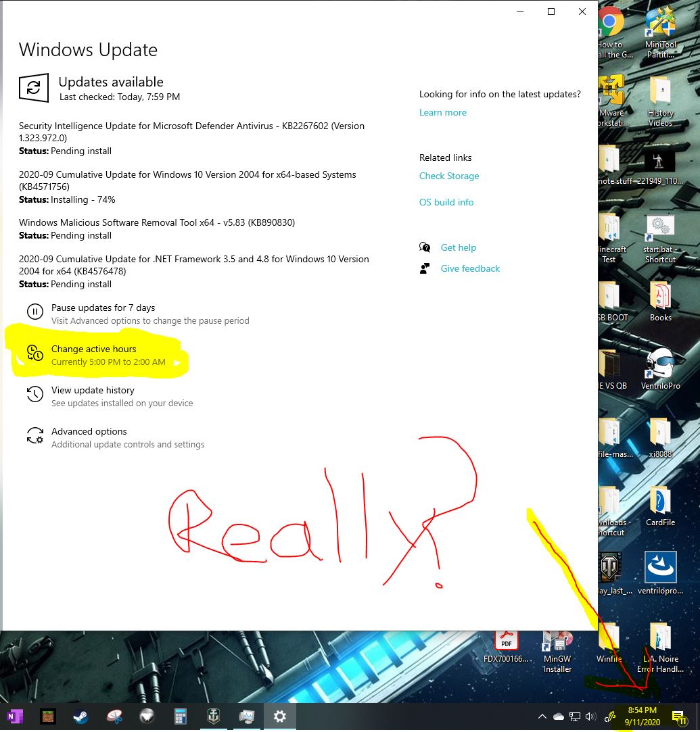Open Minecraft from the taskbar
The height and width of the screenshot is (732, 700).
click(x=47, y=716)
